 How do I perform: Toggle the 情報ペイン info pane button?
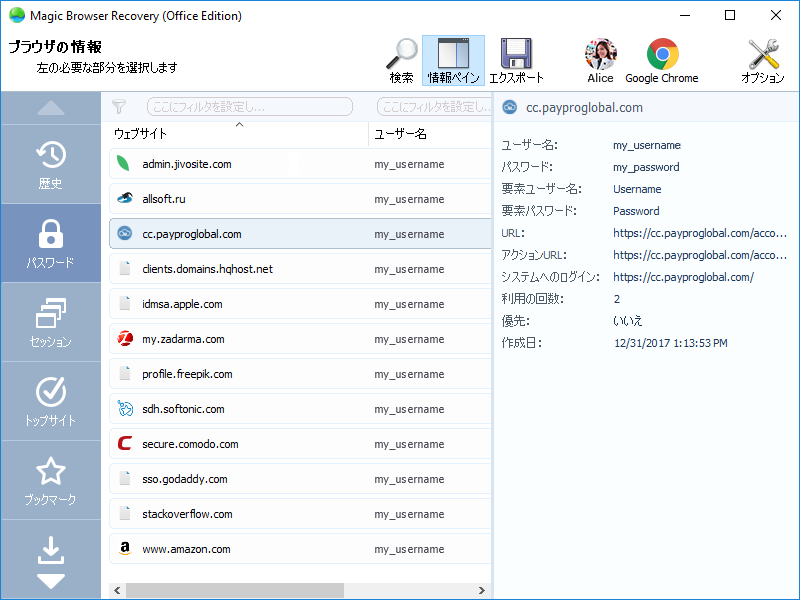453,60
